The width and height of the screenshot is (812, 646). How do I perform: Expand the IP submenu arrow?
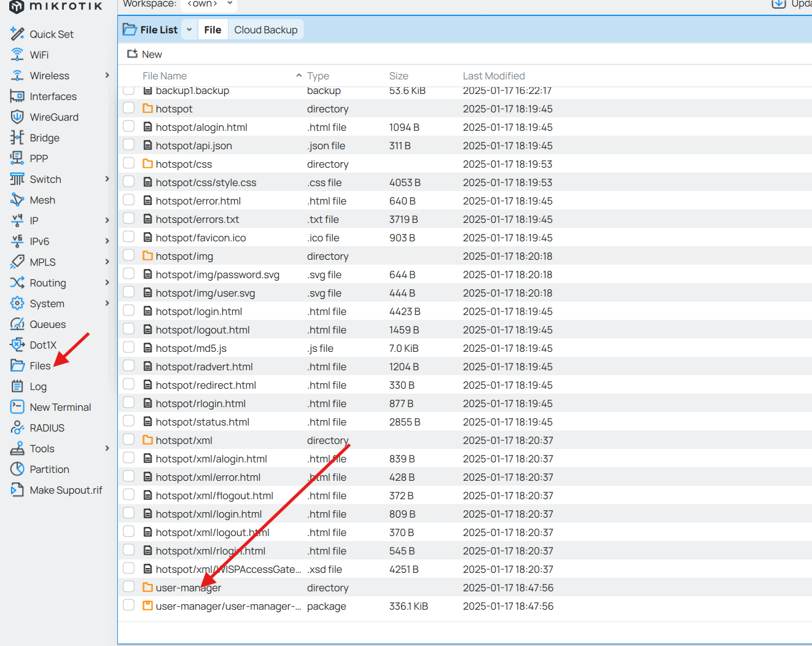click(x=107, y=220)
